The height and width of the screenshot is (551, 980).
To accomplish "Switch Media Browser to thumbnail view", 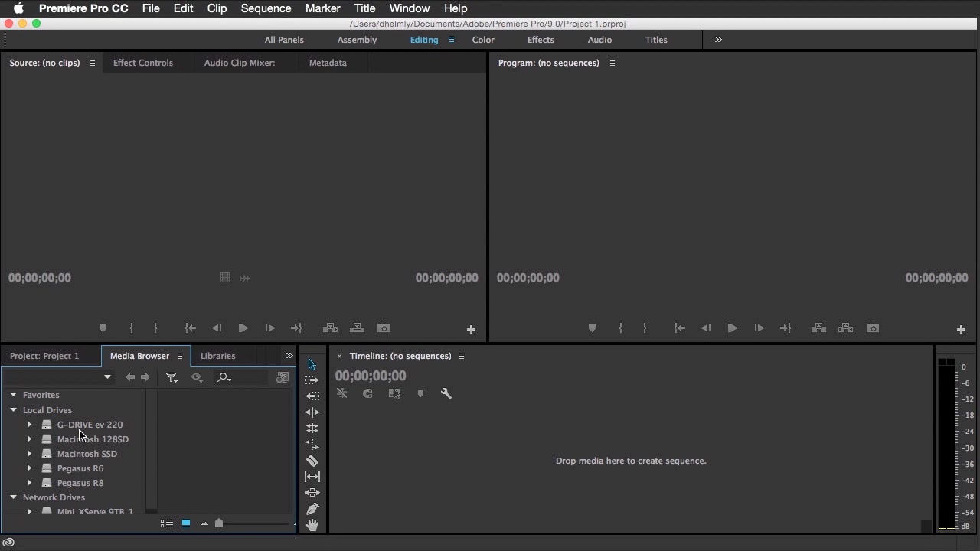I will [186, 523].
